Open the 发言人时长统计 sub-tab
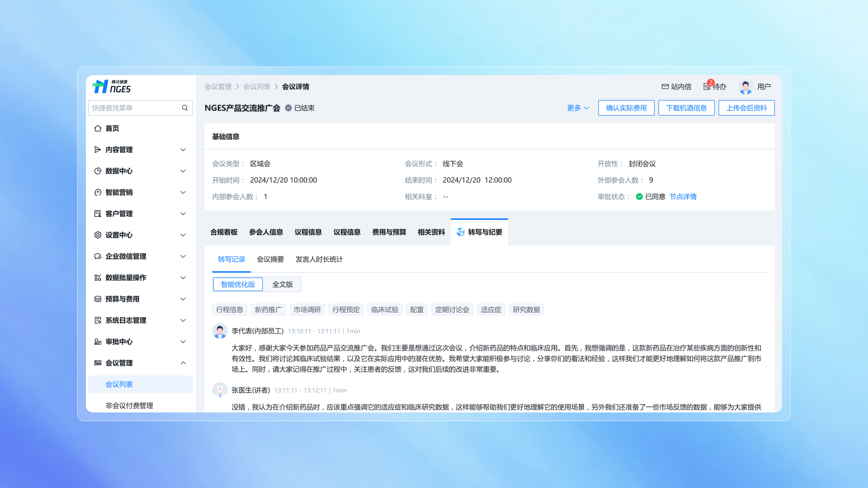The image size is (868, 488). coord(319,259)
